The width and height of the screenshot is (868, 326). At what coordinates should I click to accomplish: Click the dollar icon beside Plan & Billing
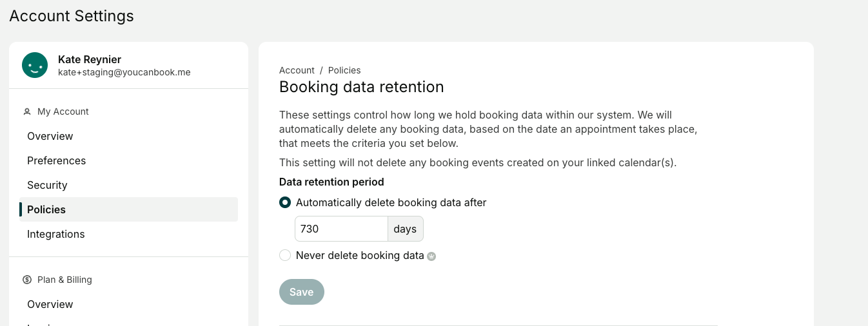point(27,280)
